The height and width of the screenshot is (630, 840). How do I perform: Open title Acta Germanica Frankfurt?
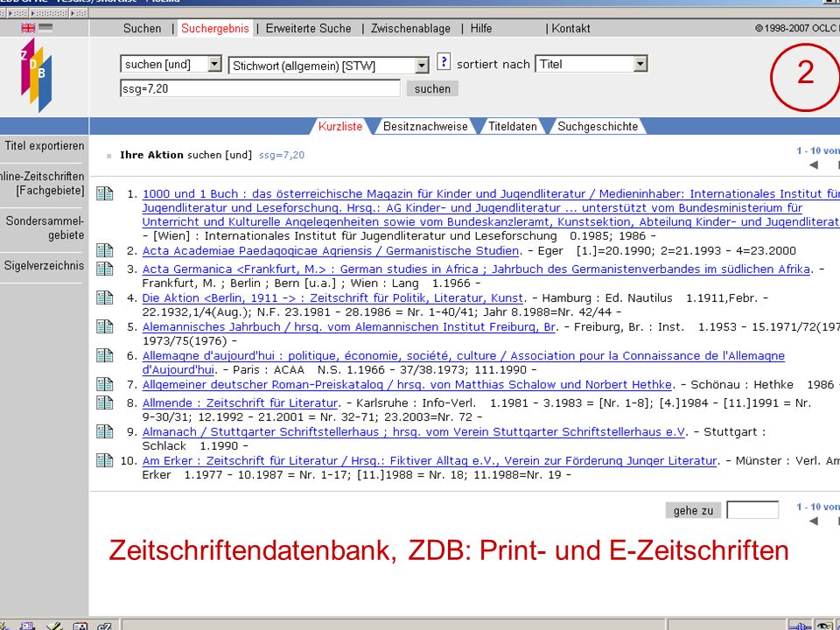coord(476,269)
